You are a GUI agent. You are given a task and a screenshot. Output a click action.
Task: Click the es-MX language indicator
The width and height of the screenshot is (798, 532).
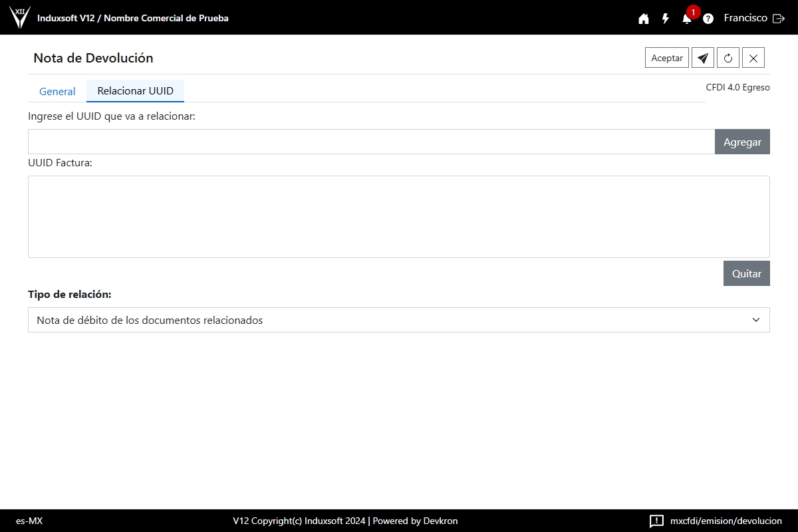[29, 521]
